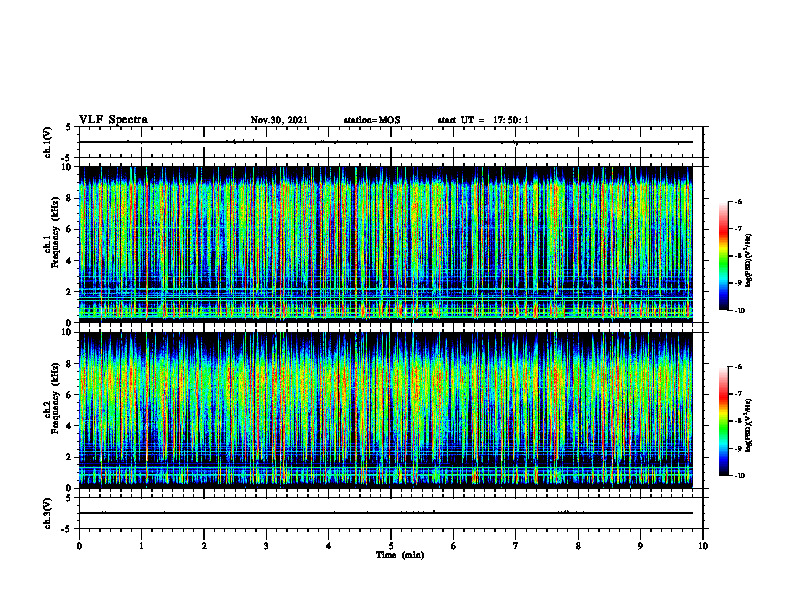Click time axis tick label "4"
This screenshot has height=612, width=792.
coord(329,546)
